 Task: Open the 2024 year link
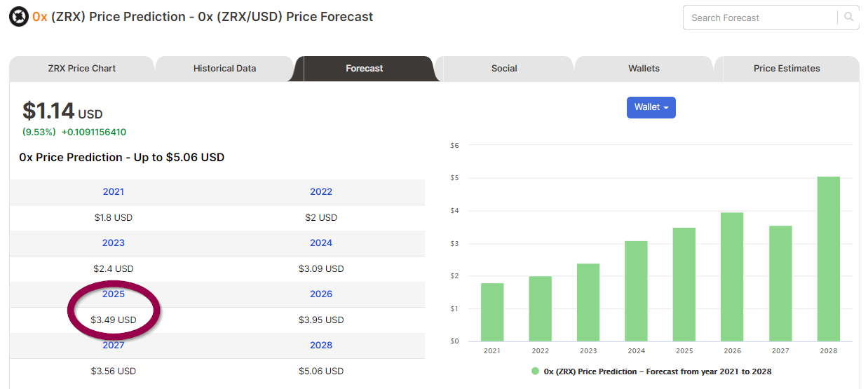[x=321, y=243]
